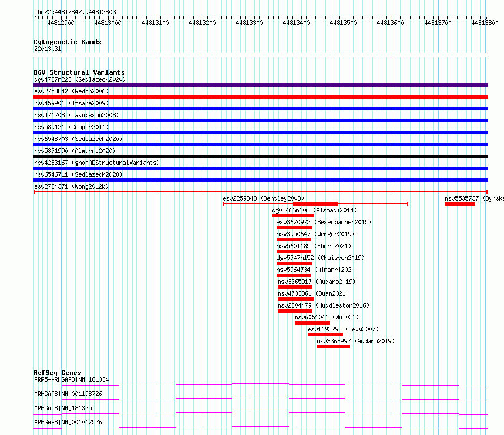Click the dgv4727n223 (Sedlazeck2020) variant label
This screenshot has width=504, height=435.
(80, 79)
